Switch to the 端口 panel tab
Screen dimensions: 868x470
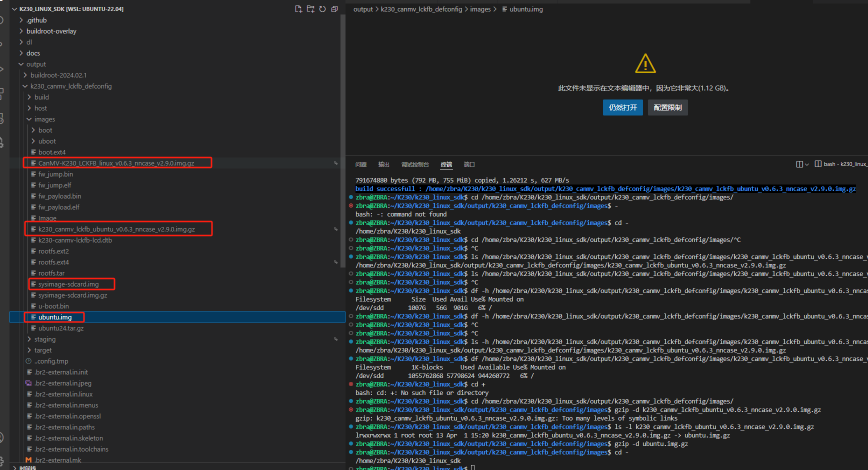coord(469,164)
